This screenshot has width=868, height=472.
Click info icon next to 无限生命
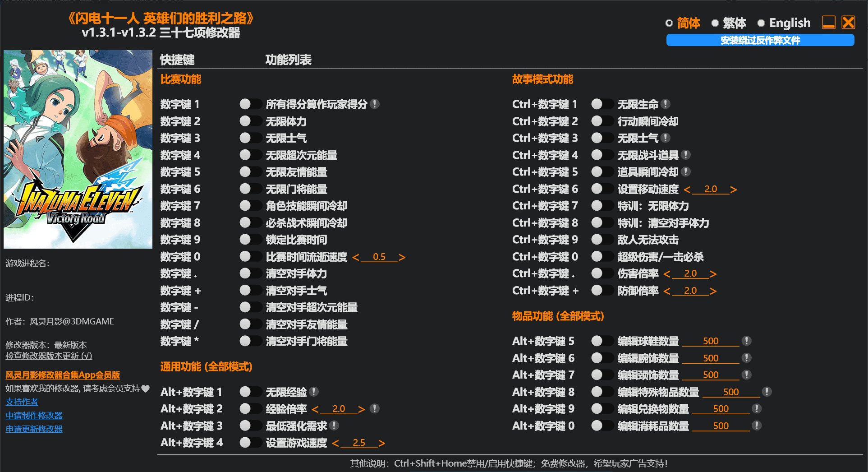666,104
